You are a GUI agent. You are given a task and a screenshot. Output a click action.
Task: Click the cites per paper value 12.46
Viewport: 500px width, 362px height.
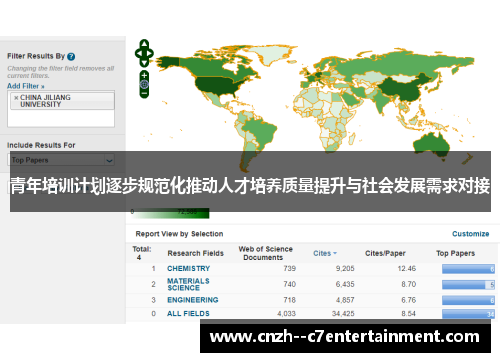[407, 269]
